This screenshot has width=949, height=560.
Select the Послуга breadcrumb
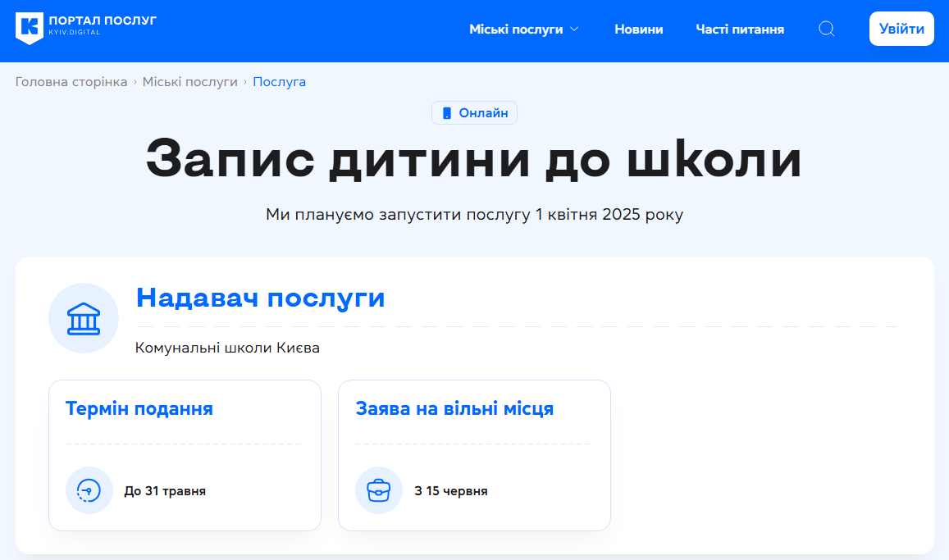pos(280,81)
